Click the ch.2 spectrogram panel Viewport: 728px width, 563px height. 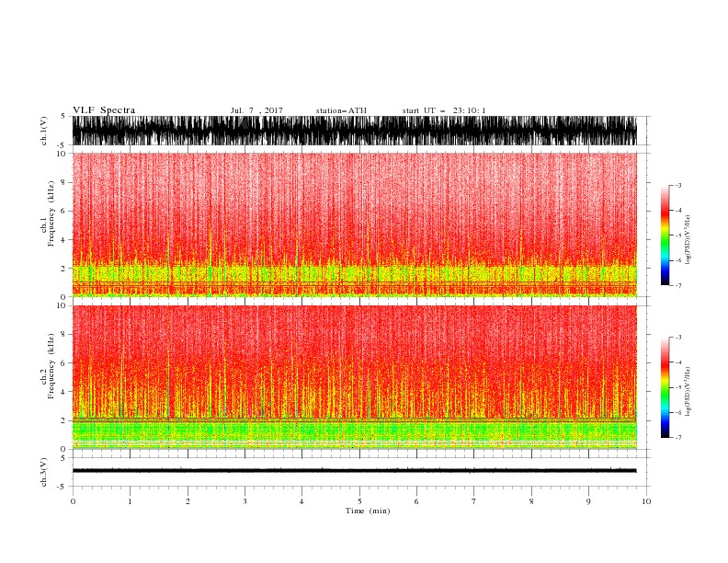pos(354,377)
